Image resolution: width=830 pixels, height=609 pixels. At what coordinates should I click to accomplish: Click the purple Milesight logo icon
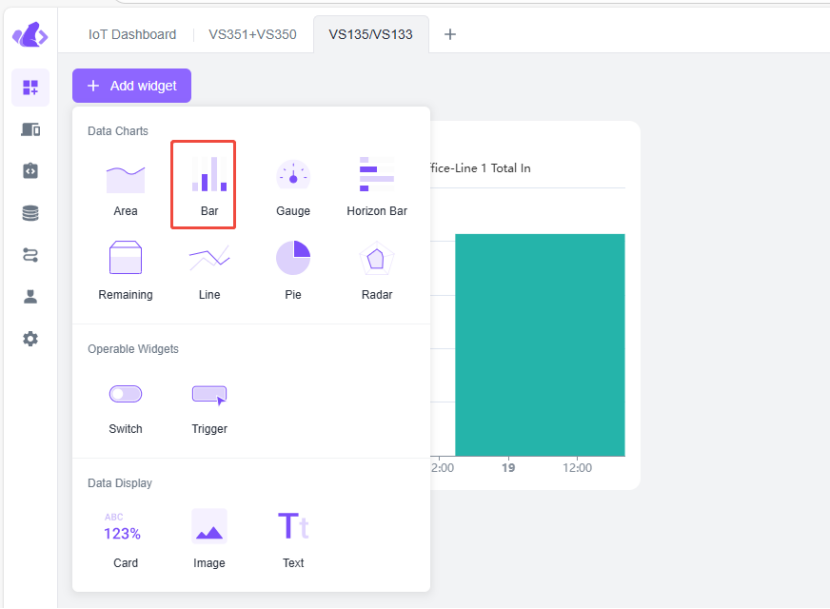tap(30, 35)
